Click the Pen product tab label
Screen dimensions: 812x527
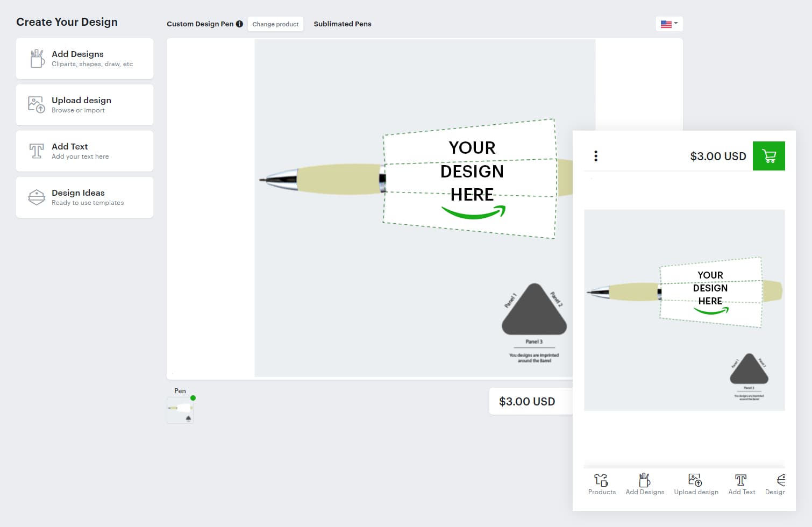(180, 390)
